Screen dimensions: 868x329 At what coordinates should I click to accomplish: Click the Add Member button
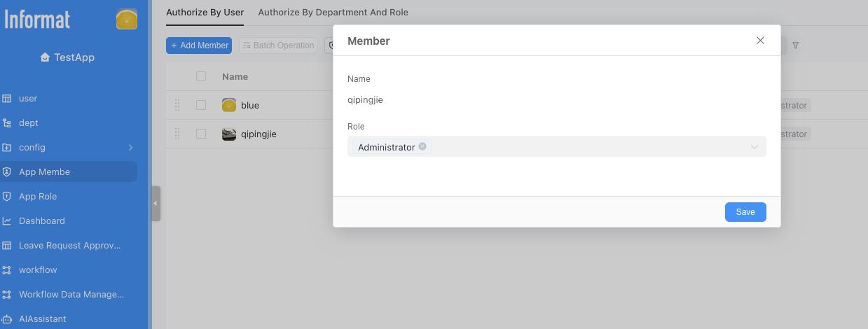(199, 45)
